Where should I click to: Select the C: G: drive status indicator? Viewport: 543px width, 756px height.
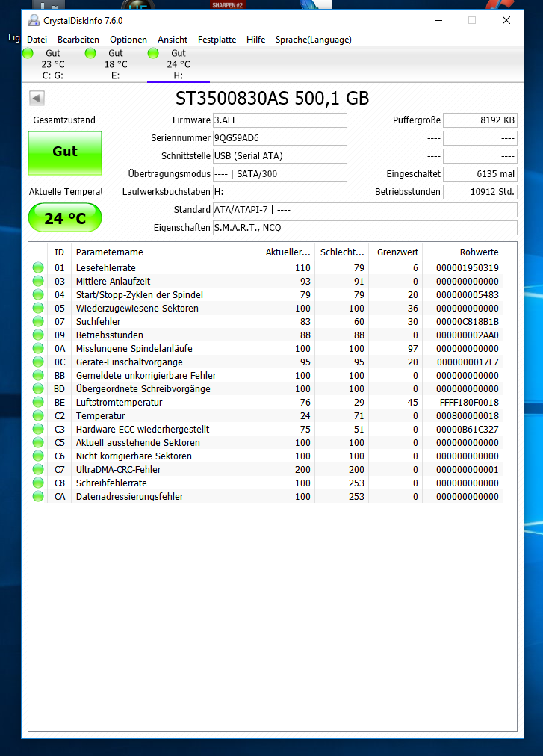tap(28, 53)
